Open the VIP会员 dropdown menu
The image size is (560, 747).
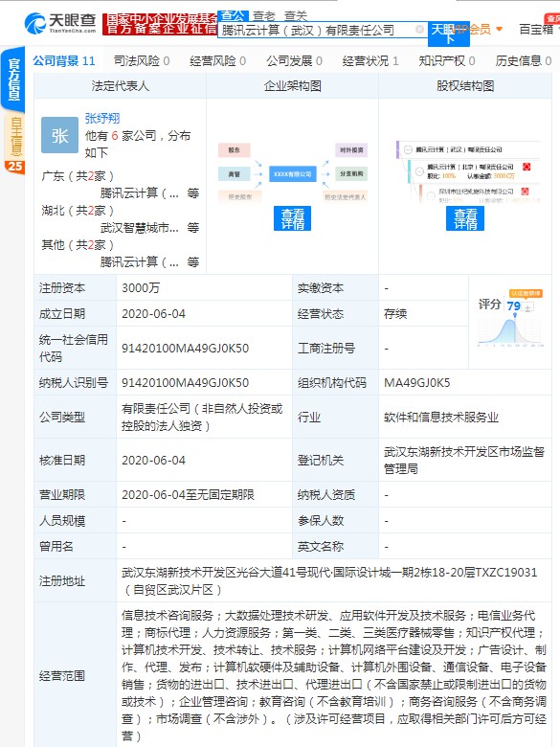coord(476,30)
